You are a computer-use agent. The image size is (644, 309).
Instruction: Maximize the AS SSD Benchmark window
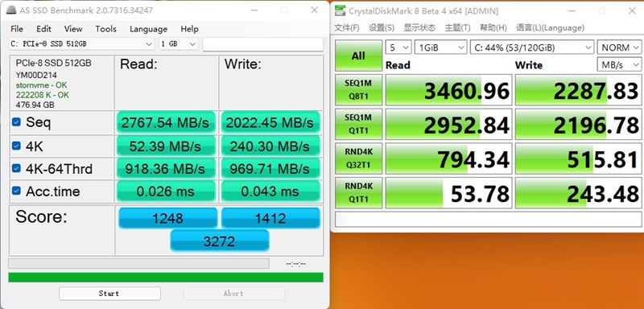[x=284, y=10]
